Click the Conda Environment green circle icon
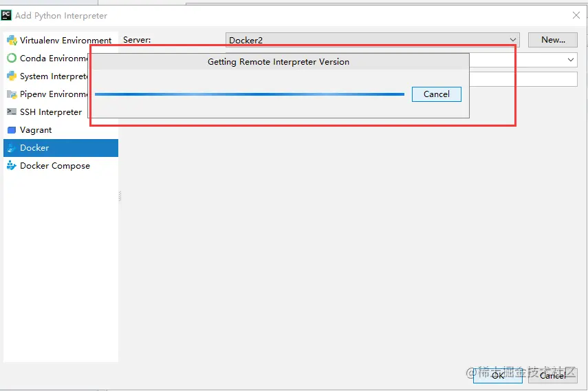Screen dimensions: 588x391 pyautogui.click(x=12, y=58)
